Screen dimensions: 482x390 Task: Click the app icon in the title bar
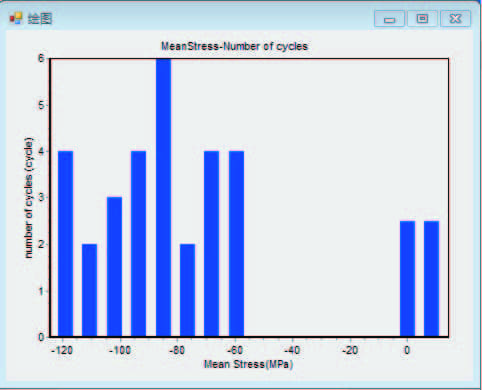pyautogui.click(x=15, y=18)
